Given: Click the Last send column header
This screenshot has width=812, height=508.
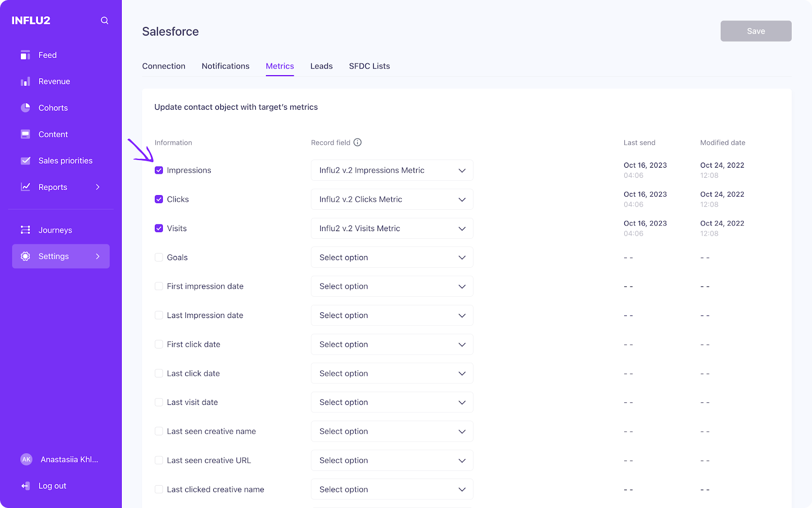Looking at the screenshot, I should 639,143.
